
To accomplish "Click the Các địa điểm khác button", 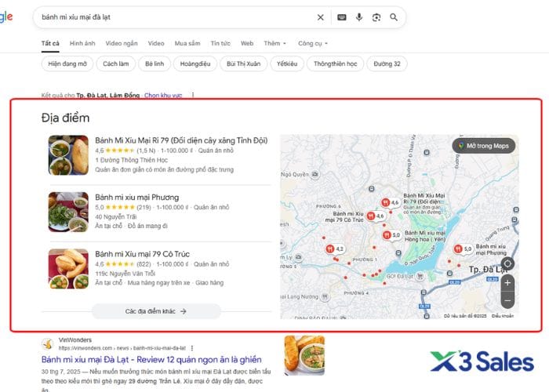I will [x=156, y=311].
